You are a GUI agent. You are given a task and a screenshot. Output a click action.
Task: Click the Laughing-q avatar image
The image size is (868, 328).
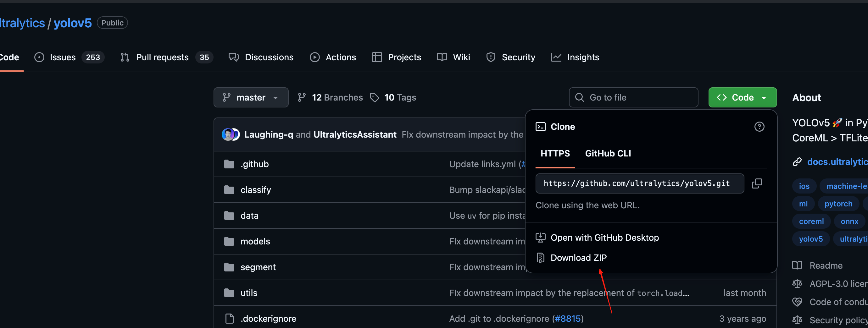pyautogui.click(x=228, y=134)
